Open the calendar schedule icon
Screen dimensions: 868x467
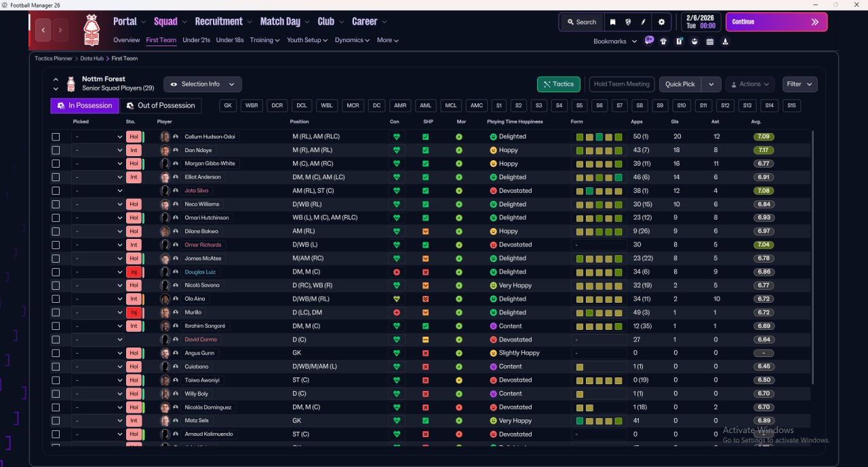tap(710, 41)
